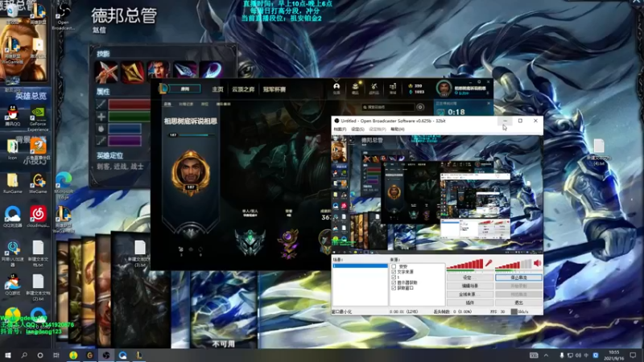Open the taskbar clock and date
644x362 pixels.
click(613, 355)
